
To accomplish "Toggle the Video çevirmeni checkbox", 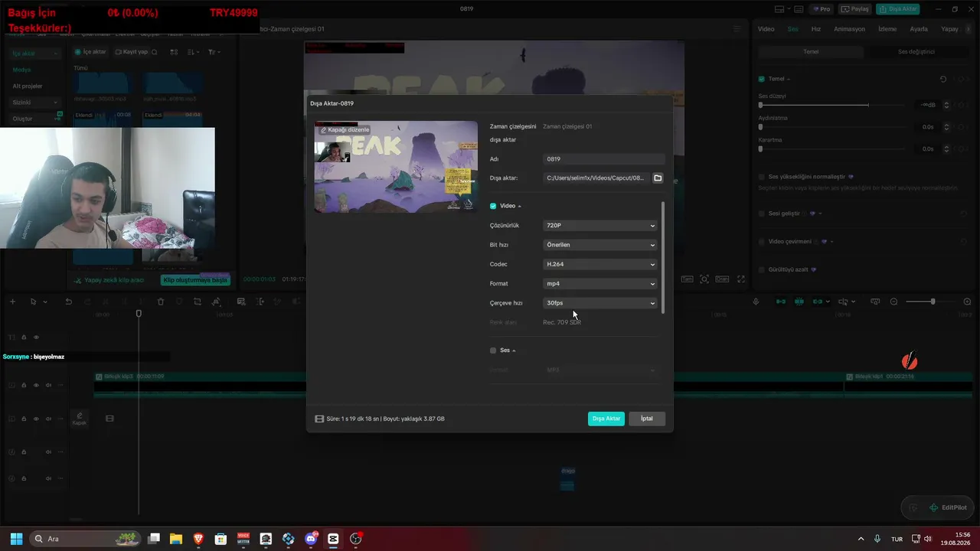I will pos(762,242).
